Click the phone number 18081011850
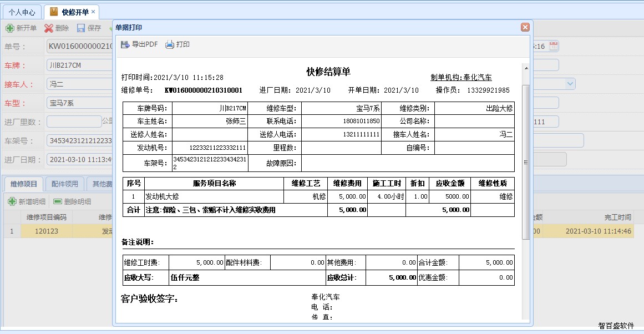Image resolution: width=644 pixels, height=334 pixels. 362,121
